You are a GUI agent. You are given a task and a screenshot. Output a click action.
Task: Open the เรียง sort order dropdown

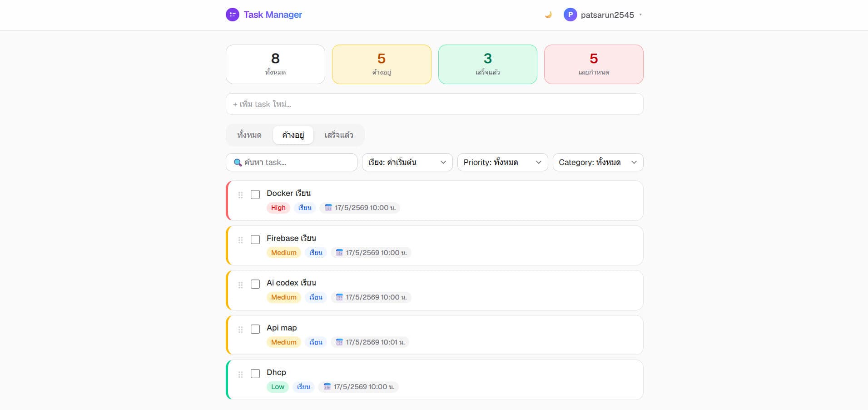tap(407, 162)
